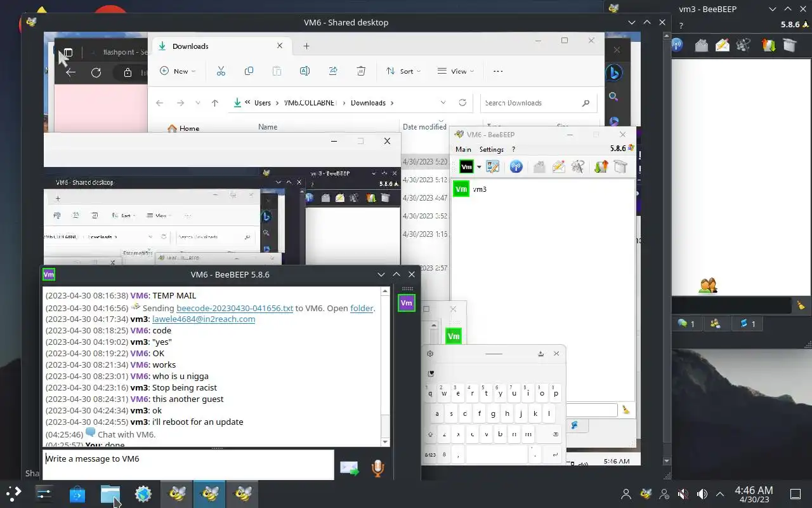Click the Share icon in Downloads toolbar
Screen dimensions: 812x508
(333, 71)
